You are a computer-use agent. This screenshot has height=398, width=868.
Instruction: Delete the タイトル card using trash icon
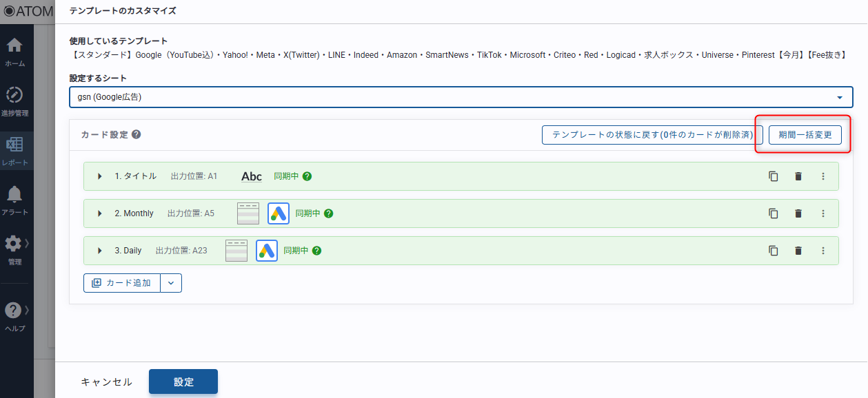(798, 176)
